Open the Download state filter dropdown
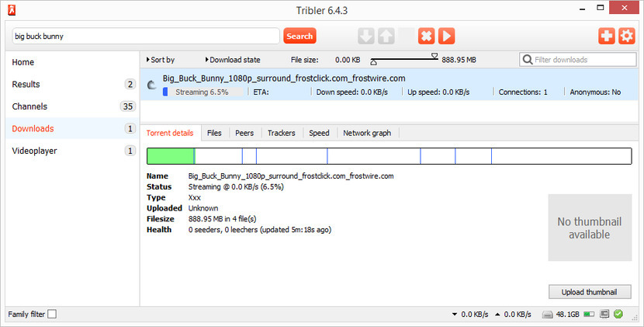644x327 pixels. tap(233, 60)
